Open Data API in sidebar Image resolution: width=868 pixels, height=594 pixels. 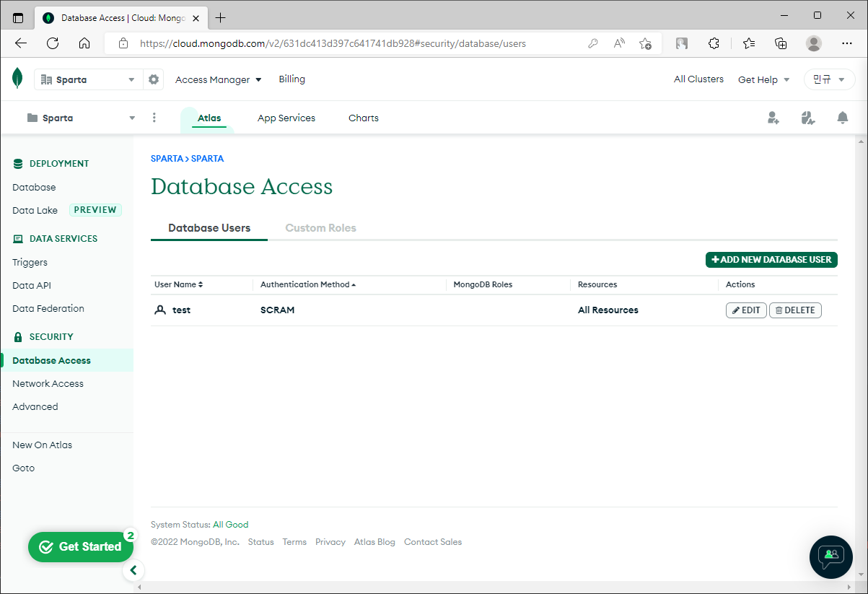pyautogui.click(x=32, y=285)
